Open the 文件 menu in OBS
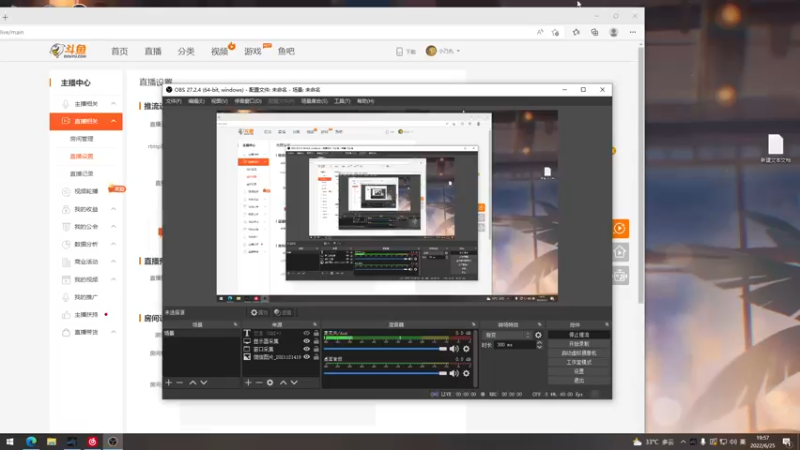Viewport: 800px width, 450px height. [173, 101]
